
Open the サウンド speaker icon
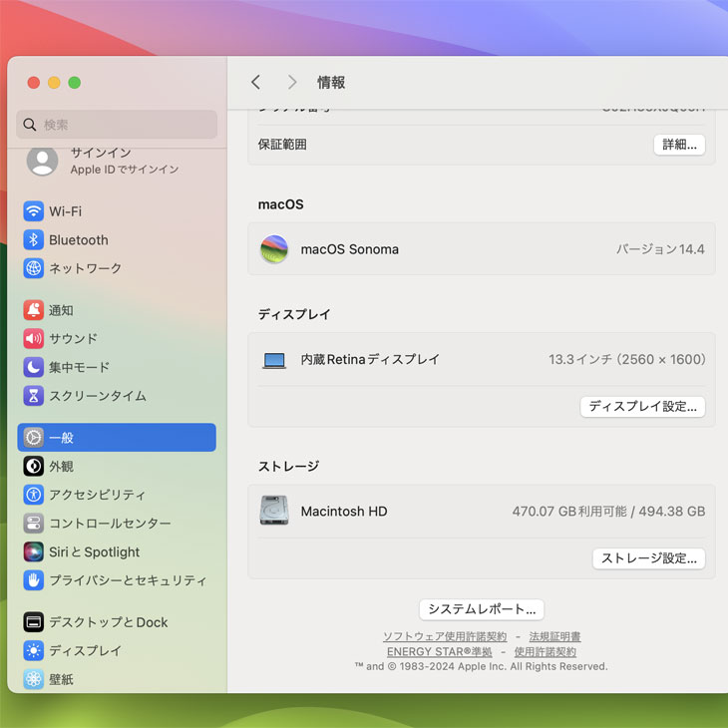tap(34, 339)
